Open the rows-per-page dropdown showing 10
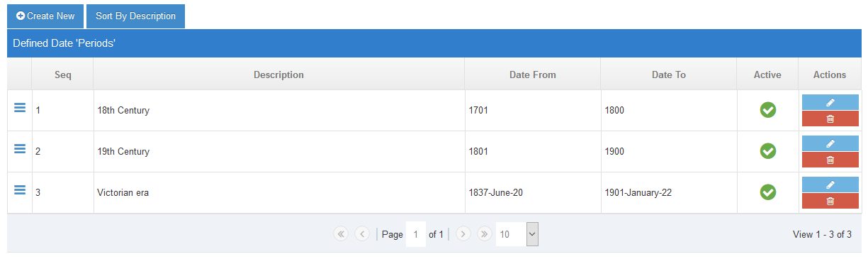 click(x=517, y=234)
